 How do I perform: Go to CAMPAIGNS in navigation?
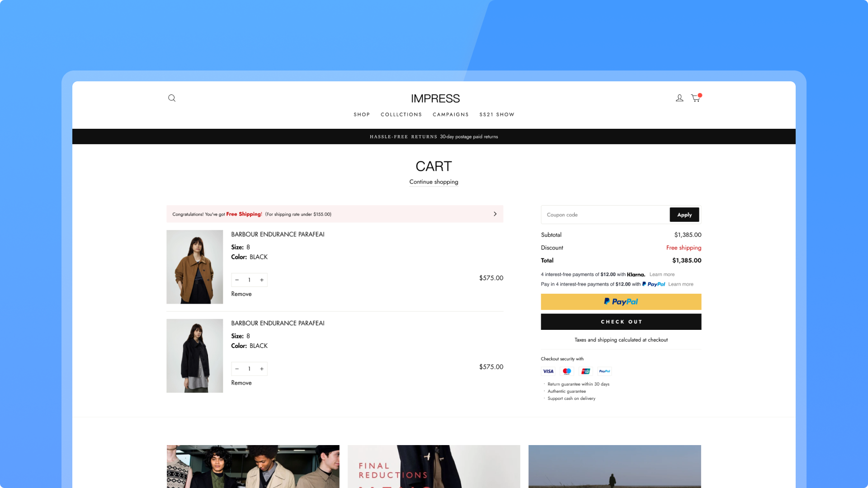coord(450,115)
